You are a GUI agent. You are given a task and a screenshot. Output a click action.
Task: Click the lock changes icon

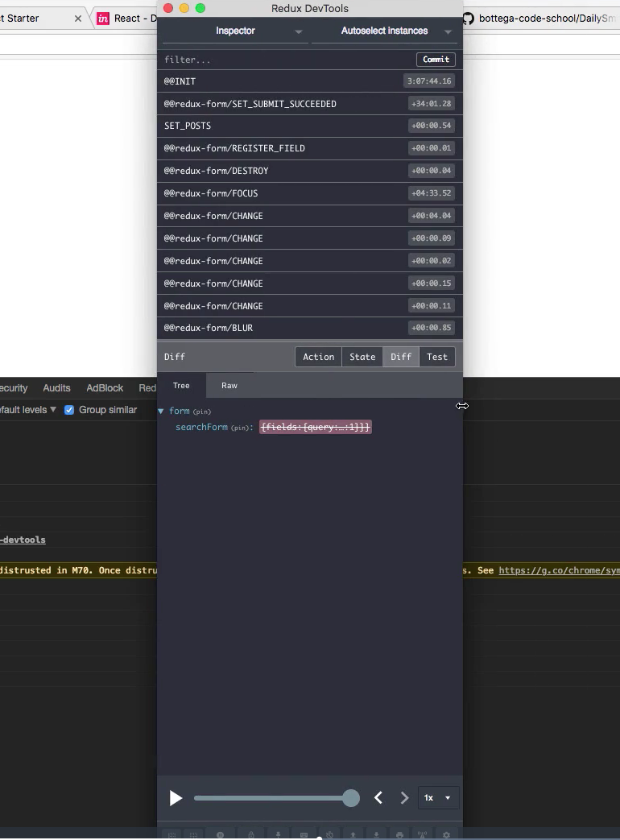tap(251, 834)
